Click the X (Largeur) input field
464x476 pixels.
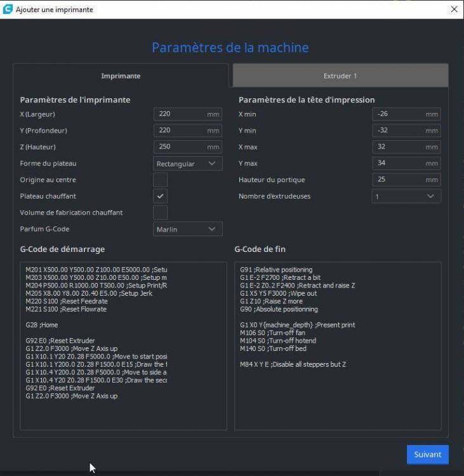pyautogui.click(x=188, y=114)
